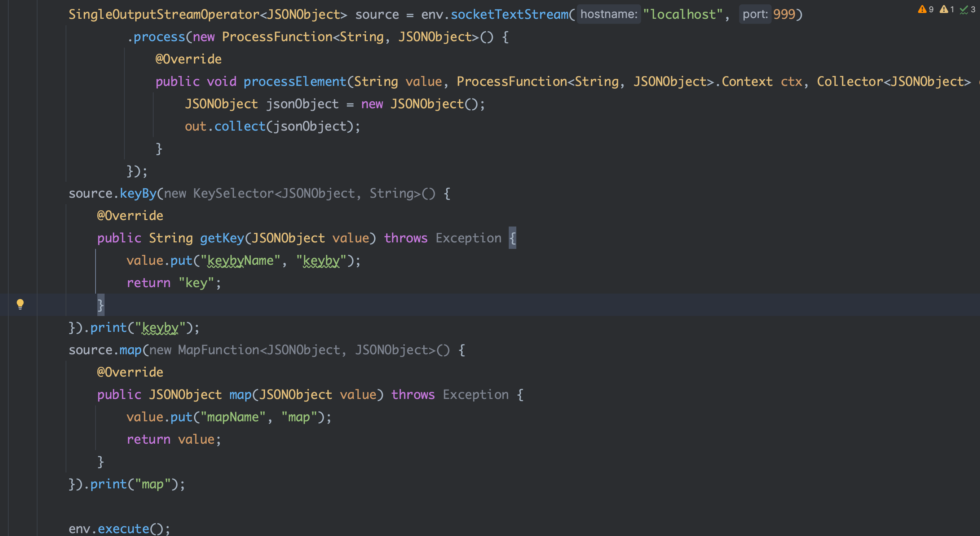Click the yellow lightbulb quick-fix icon
980x536 pixels.
pyautogui.click(x=20, y=304)
